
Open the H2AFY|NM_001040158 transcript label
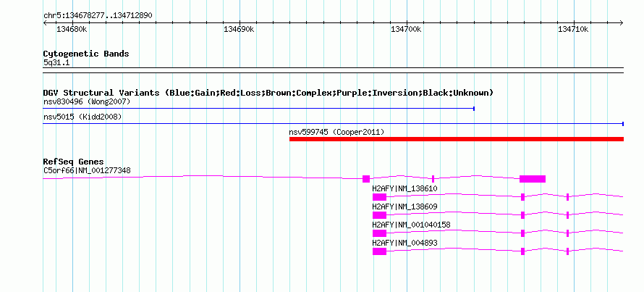pos(411,225)
